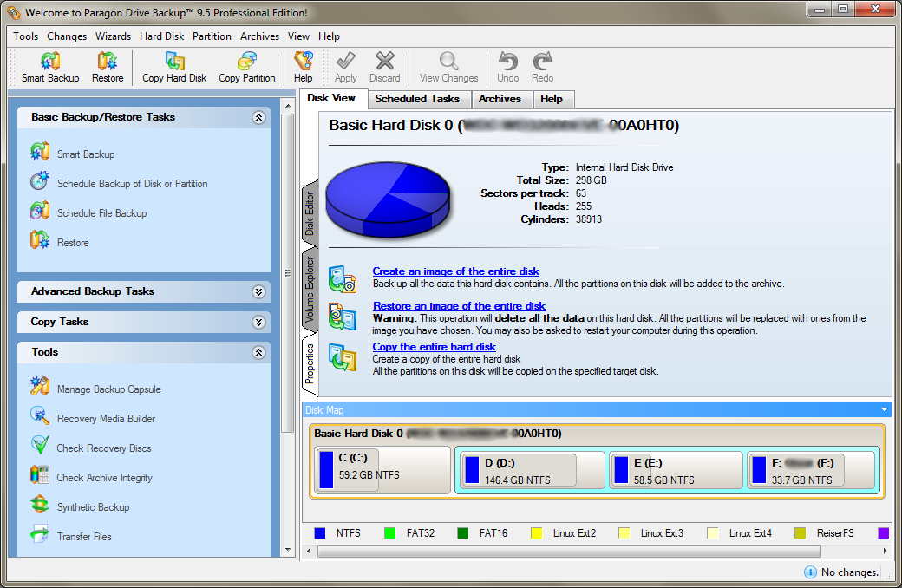This screenshot has width=902, height=588.
Task: Open Copy Hard Disk from the toolbar
Action: pos(174,68)
